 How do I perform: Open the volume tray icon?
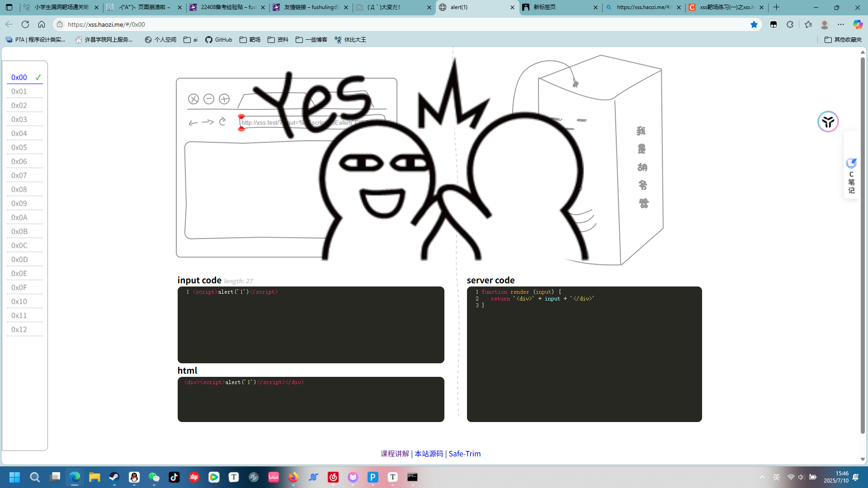[x=801, y=477]
